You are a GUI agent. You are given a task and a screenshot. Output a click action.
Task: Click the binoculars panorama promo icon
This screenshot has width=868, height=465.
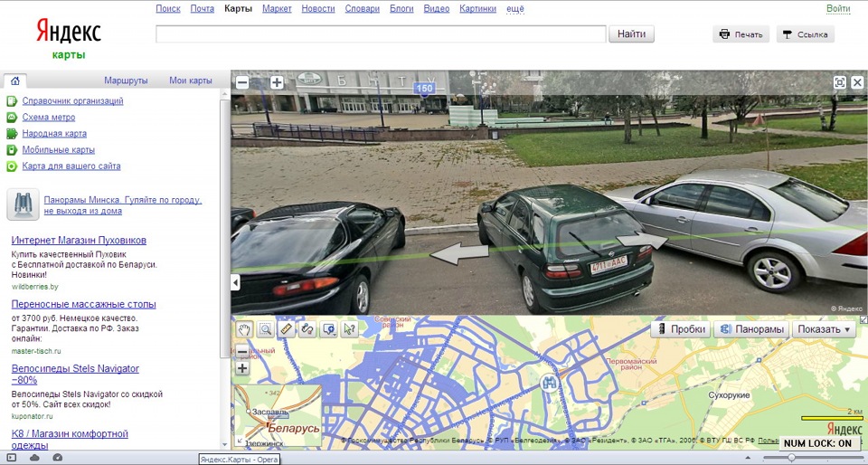24,204
